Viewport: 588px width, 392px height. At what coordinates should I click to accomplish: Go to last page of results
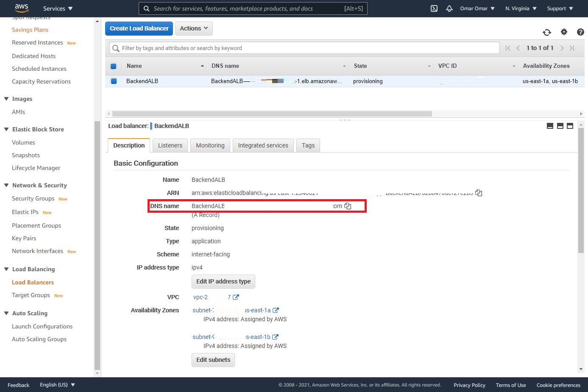[x=572, y=48]
